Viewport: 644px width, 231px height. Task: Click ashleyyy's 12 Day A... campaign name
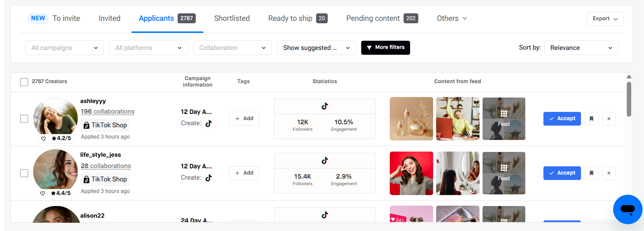click(x=196, y=112)
